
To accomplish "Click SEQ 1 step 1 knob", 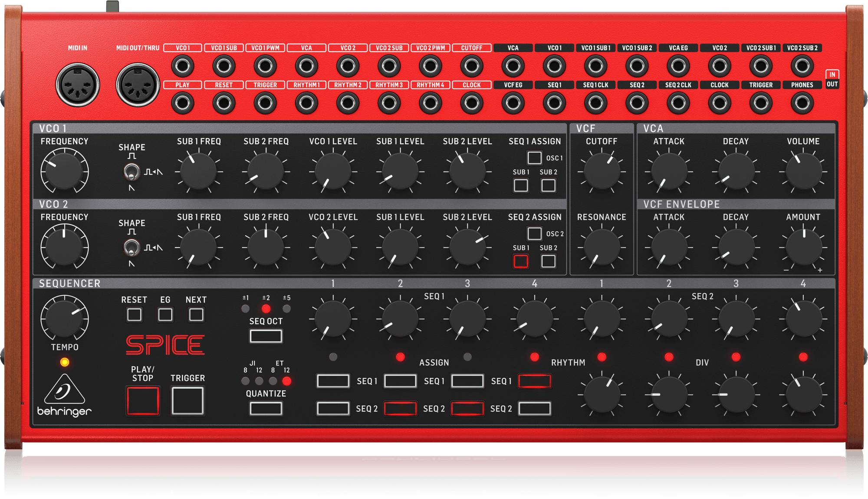I will pyautogui.click(x=333, y=319).
